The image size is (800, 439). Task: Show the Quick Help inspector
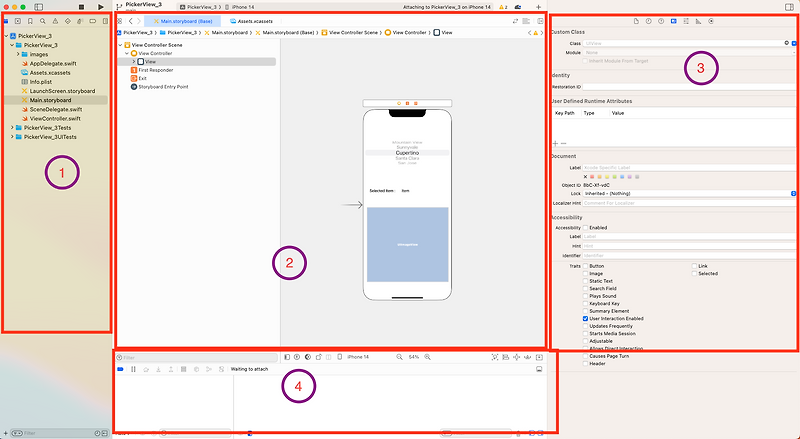tap(661, 21)
